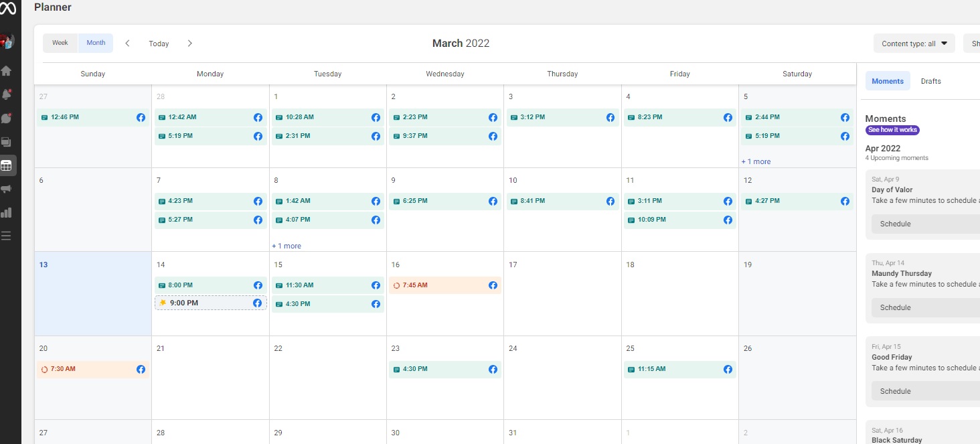Switch to Week view

(x=60, y=43)
